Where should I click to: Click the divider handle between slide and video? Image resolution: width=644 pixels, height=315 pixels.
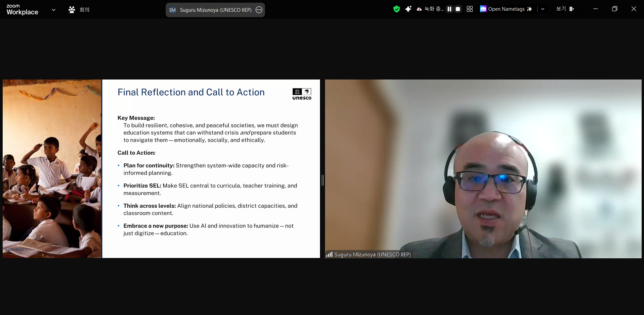coord(322,180)
